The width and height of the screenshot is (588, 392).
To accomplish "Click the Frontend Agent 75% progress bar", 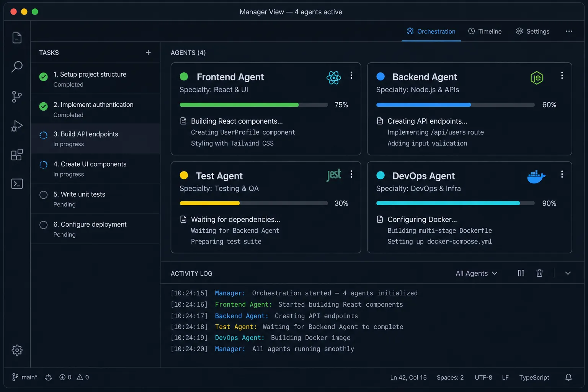I will pos(254,105).
